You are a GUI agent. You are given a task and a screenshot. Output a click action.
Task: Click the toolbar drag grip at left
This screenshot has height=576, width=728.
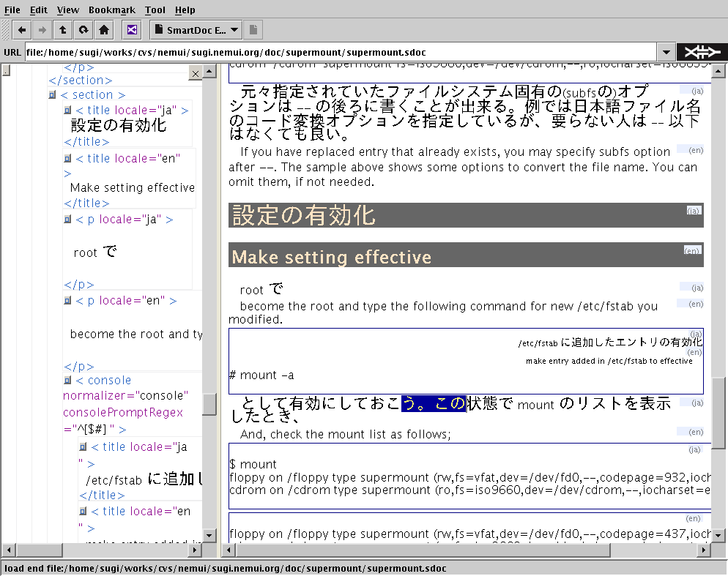coord(5,30)
